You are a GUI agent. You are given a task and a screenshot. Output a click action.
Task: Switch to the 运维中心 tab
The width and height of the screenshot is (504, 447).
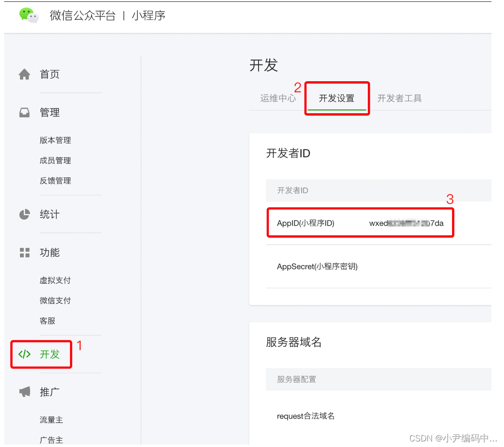(278, 98)
